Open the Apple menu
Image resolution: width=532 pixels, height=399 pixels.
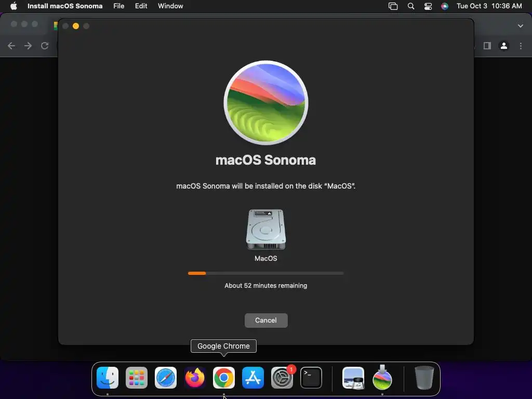[14, 6]
